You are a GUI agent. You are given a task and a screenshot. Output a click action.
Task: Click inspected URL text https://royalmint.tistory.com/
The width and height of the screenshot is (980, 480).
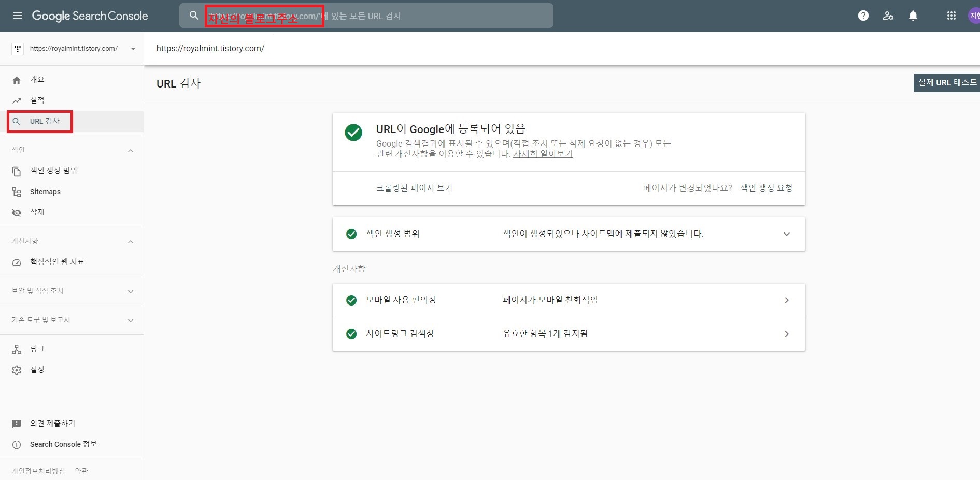[210, 49]
